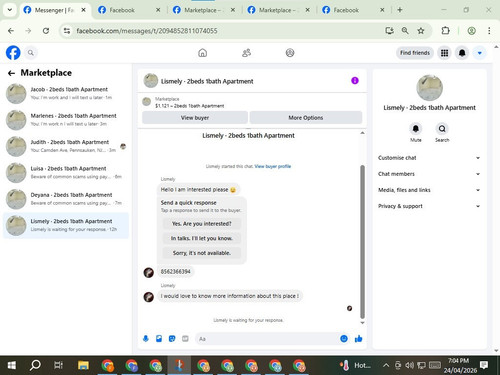Open the Chrome profile icon

[471, 31]
